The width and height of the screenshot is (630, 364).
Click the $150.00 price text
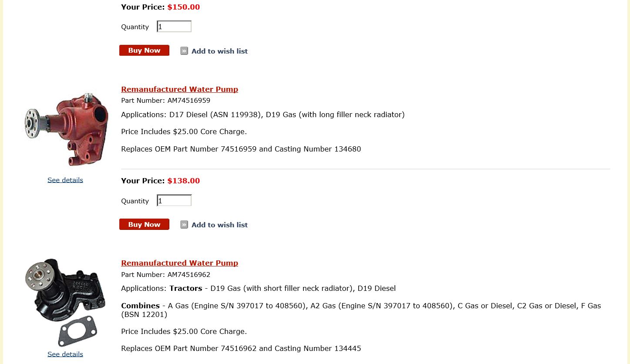pyautogui.click(x=184, y=7)
